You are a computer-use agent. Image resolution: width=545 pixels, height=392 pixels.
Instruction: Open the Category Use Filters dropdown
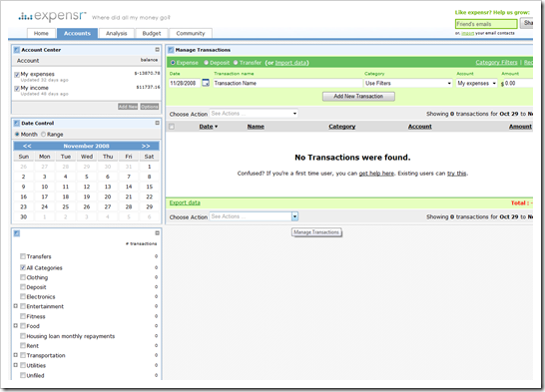408,84
